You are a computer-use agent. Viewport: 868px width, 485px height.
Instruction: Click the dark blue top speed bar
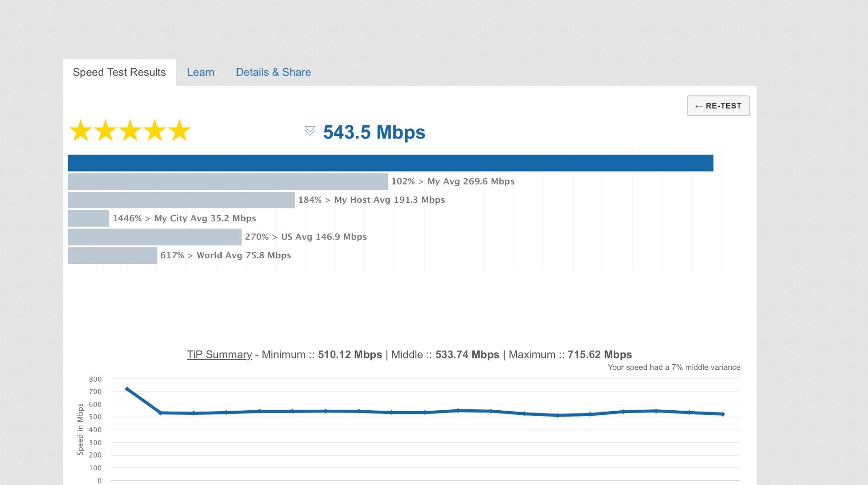pos(390,163)
